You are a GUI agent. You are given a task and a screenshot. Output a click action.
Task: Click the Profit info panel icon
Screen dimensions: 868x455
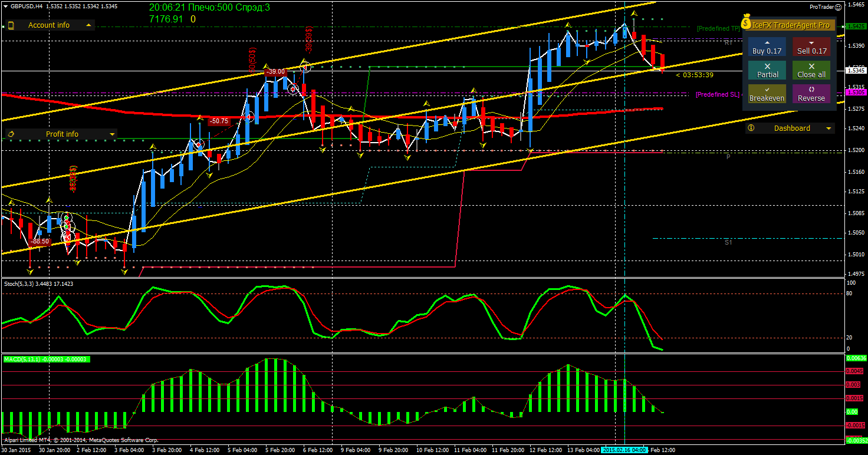click(x=11, y=134)
